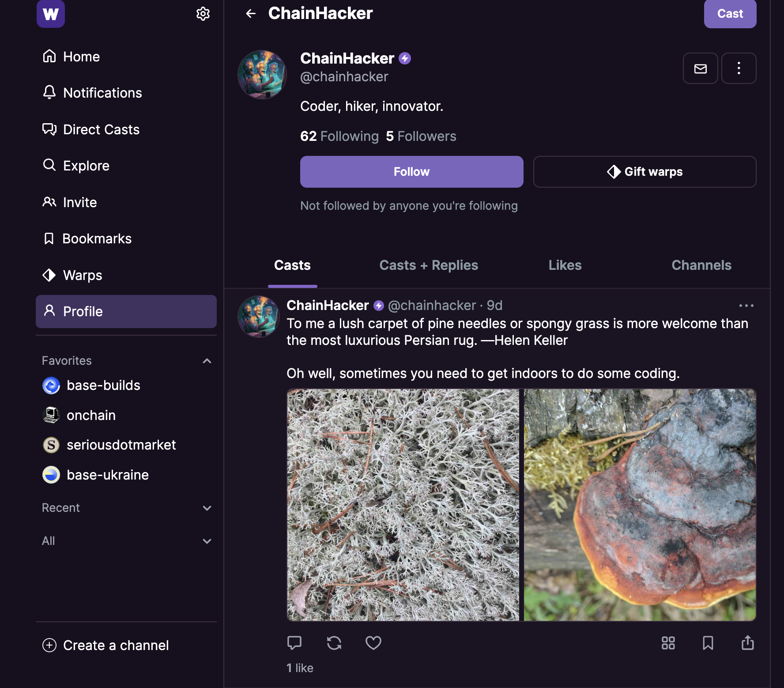Follow ChainHacker
784x688 pixels.
(412, 172)
